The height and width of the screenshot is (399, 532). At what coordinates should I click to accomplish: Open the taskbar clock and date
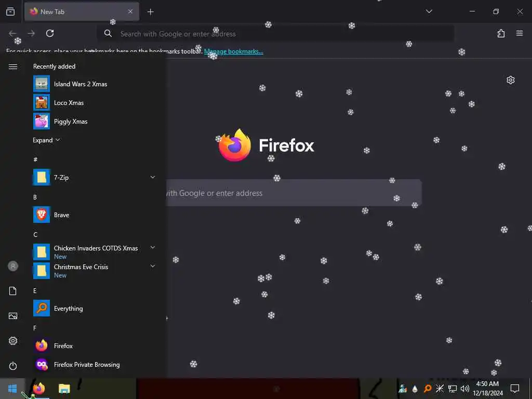click(x=488, y=389)
